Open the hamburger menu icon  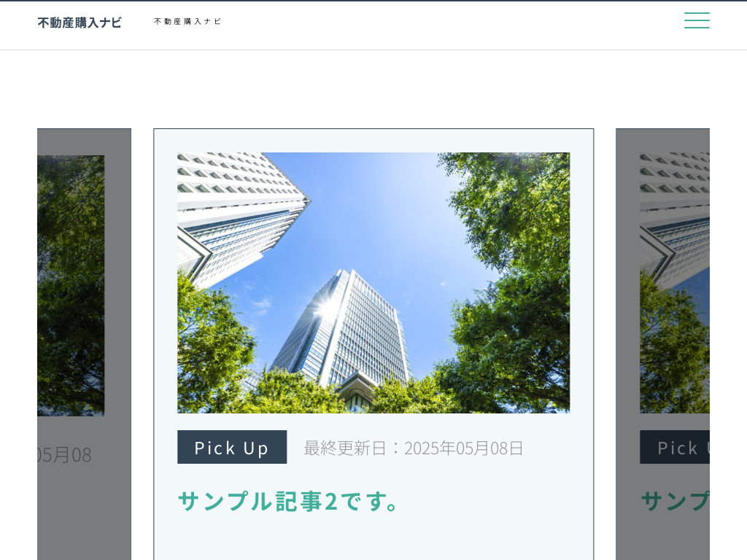pyautogui.click(x=697, y=20)
